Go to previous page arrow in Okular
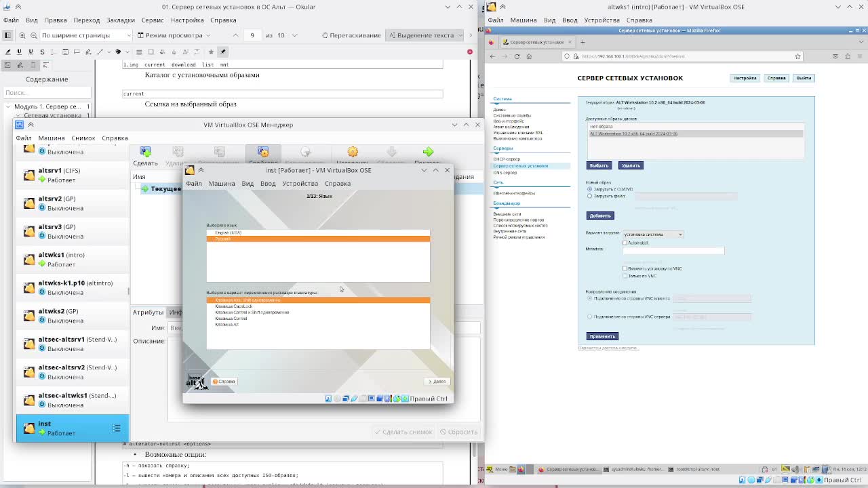This screenshot has height=488, width=868. point(235,35)
